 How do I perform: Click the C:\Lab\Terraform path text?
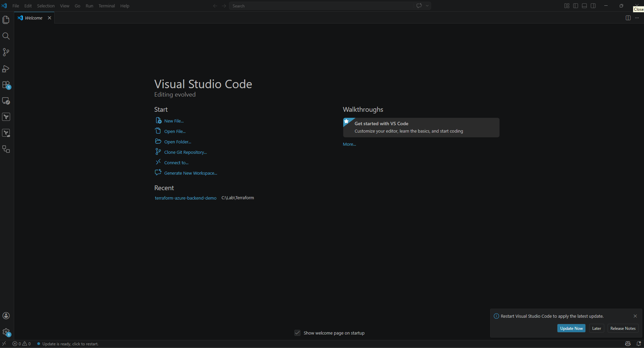238,198
